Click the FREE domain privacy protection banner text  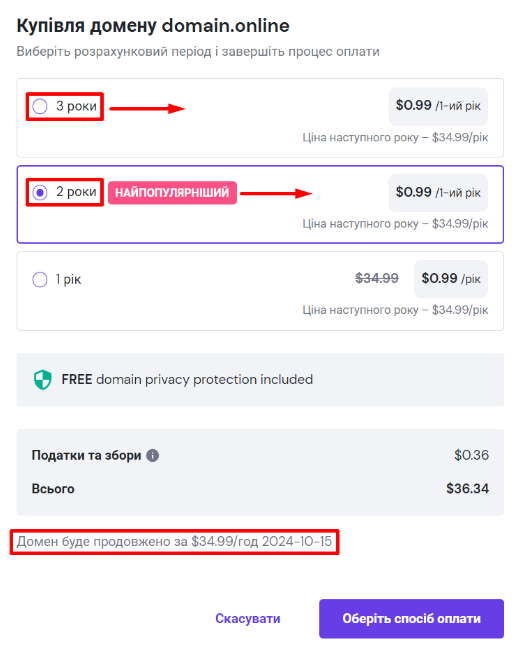pos(187,379)
